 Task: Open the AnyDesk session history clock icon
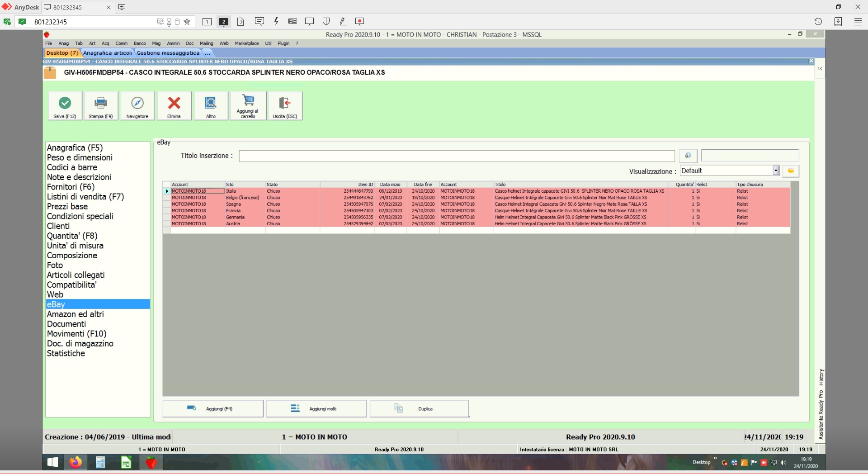tap(818, 21)
